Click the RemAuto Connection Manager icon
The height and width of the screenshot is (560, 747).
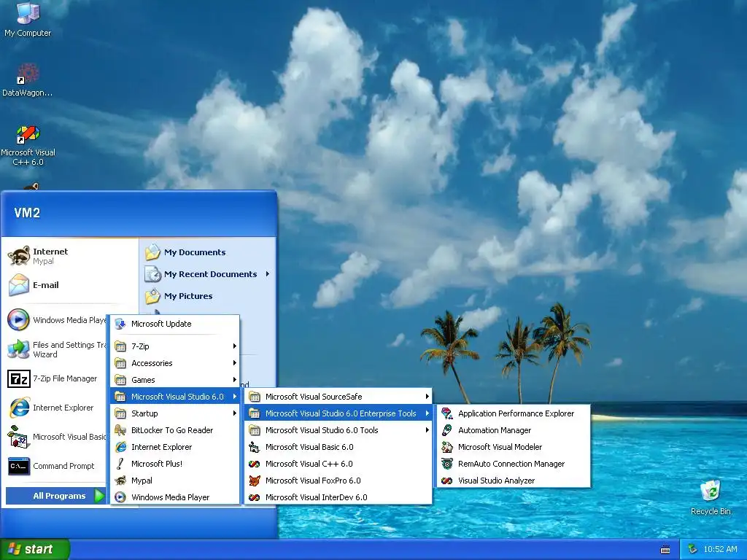447,463
